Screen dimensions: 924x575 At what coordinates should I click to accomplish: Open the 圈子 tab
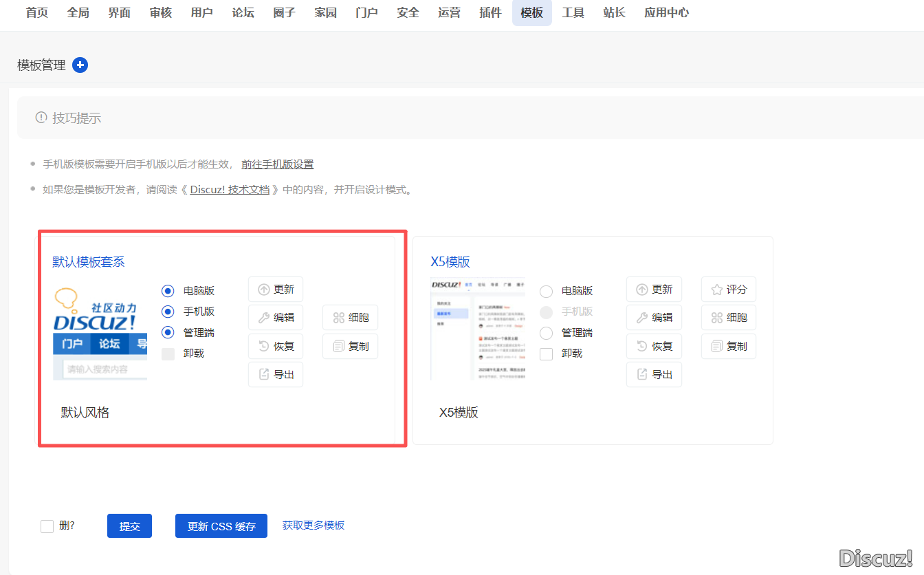(x=285, y=12)
